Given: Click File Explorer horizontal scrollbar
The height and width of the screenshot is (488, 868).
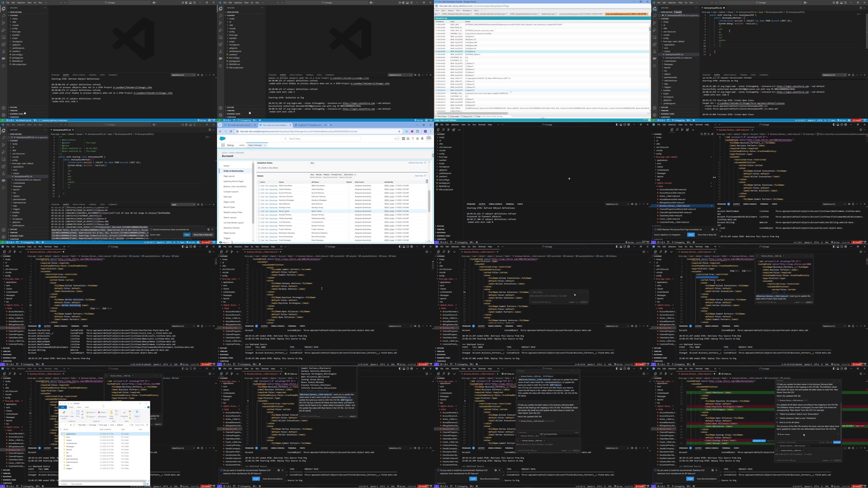Looking at the screenshot, I should coord(104,481).
